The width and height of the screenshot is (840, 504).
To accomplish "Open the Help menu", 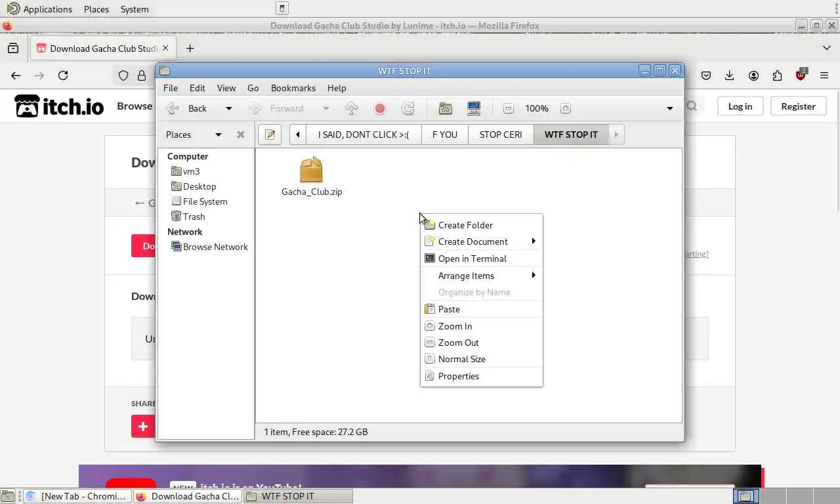I will 337,88.
